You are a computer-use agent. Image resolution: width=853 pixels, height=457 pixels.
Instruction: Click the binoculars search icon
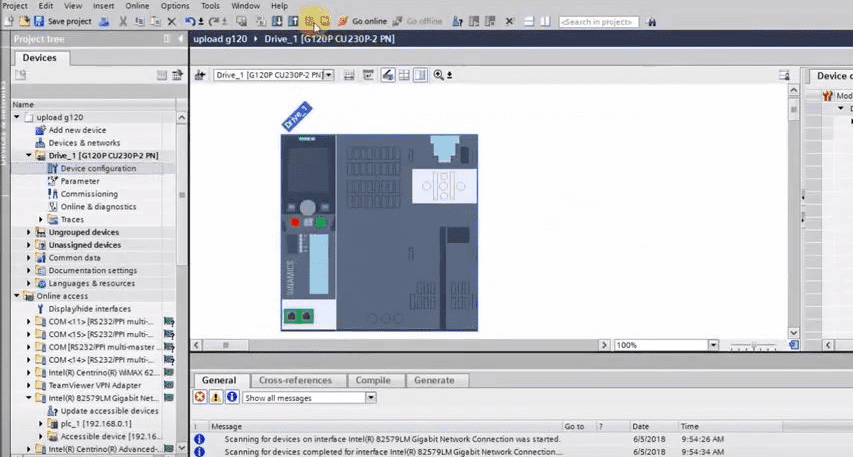(x=652, y=22)
